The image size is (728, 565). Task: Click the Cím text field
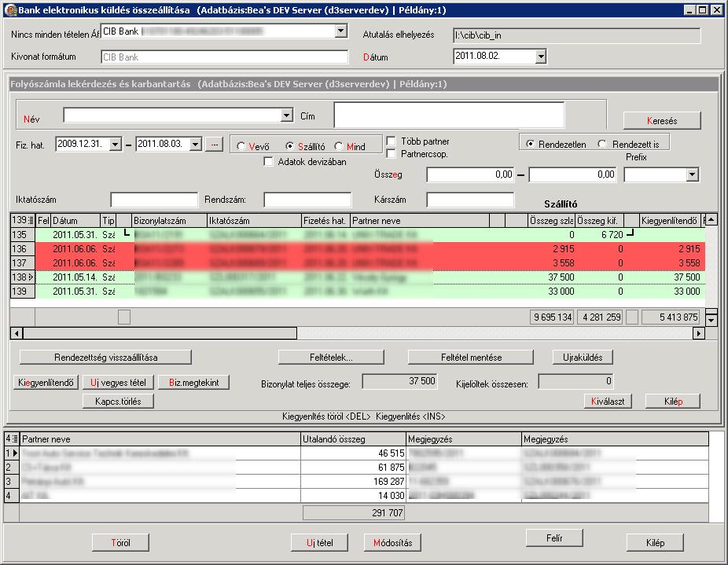pyautogui.click(x=449, y=115)
